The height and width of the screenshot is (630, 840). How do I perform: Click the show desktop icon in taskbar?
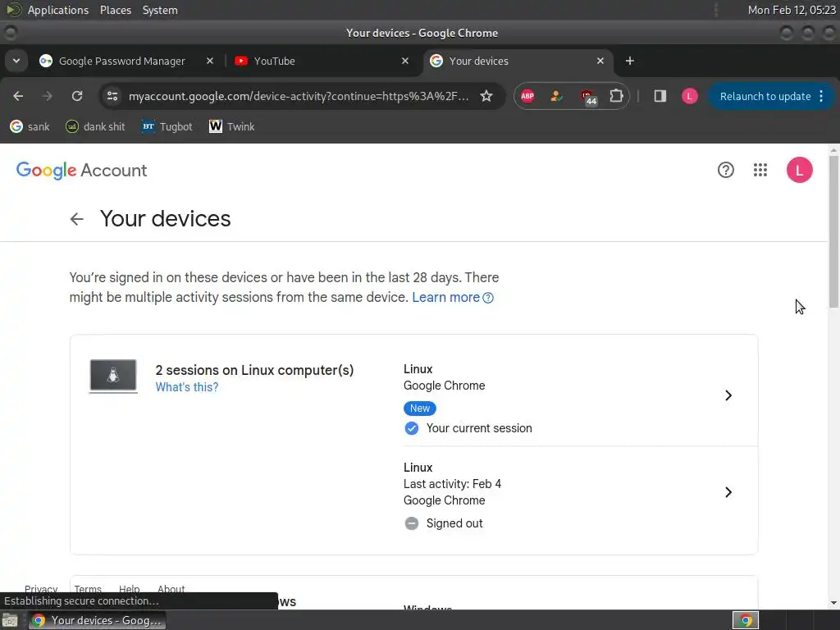pyautogui.click(x=10, y=620)
